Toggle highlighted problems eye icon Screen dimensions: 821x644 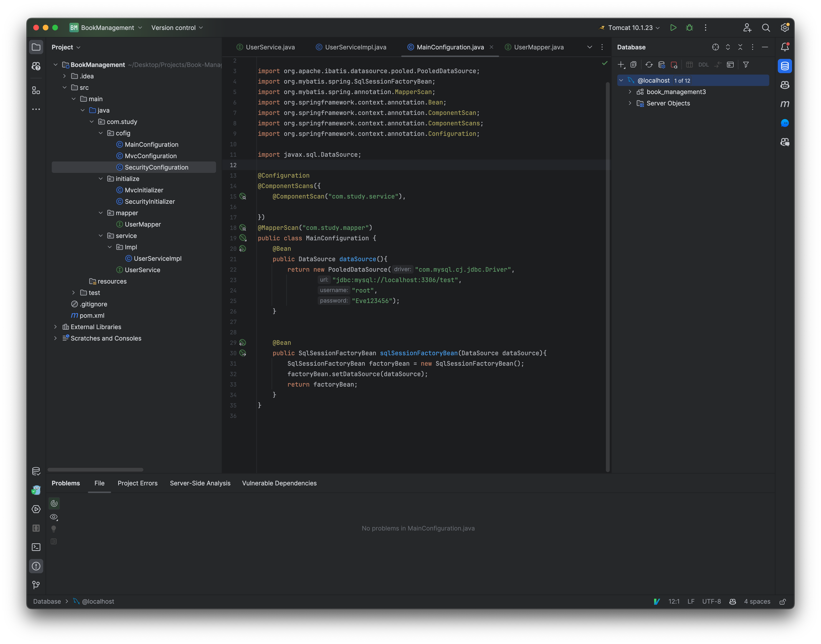54,517
